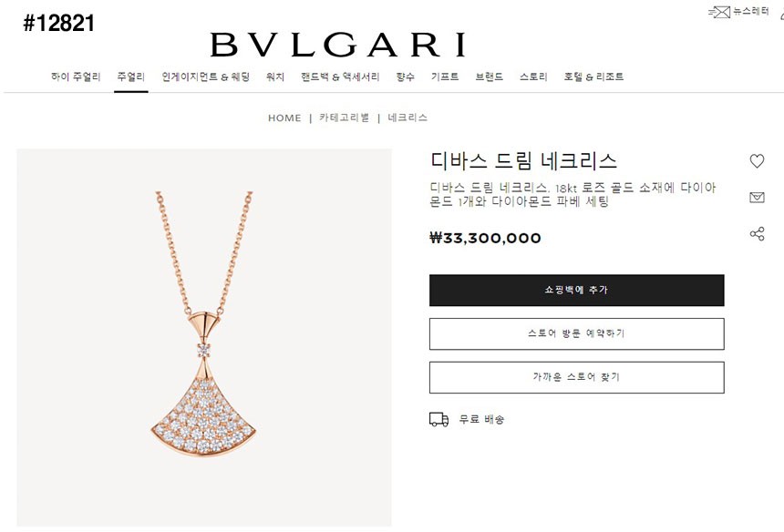Screen dimensions: 784x532
Task: Open 핸드백 & 액세서리 menu
Action: click(x=340, y=77)
